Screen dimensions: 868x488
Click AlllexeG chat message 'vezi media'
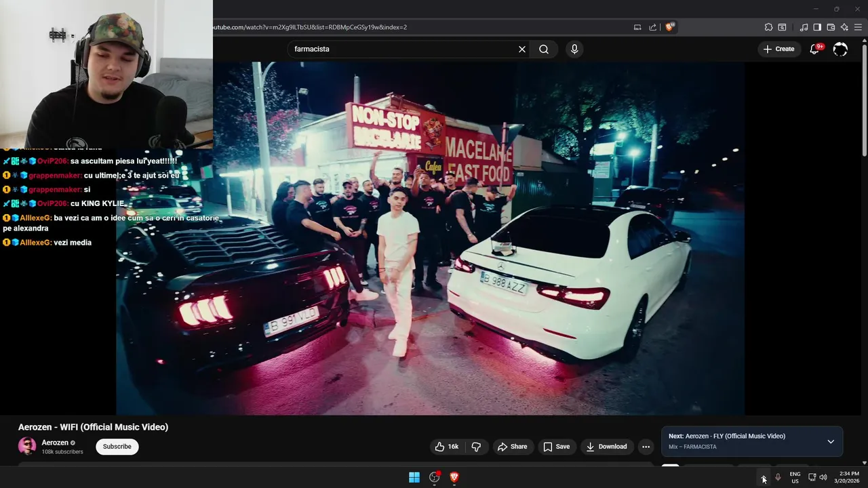(47, 243)
